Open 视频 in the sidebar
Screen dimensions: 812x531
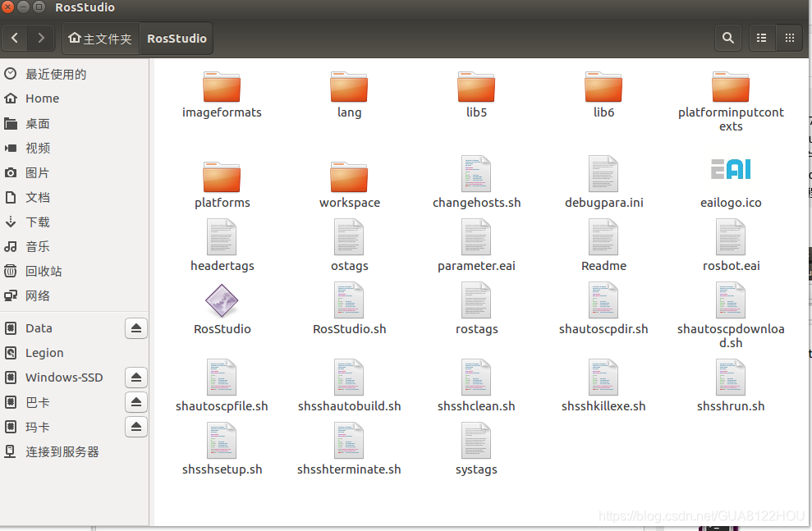point(74,148)
